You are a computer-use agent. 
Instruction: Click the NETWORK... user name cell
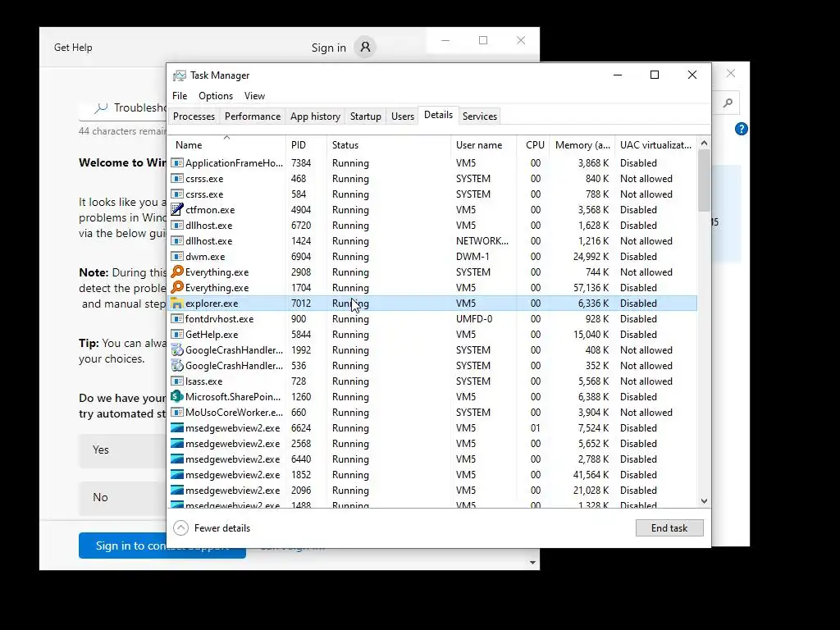pyautogui.click(x=482, y=240)
